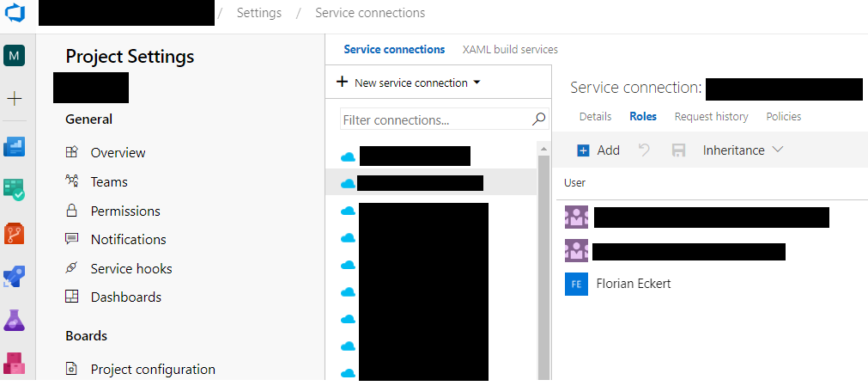Click the plus icon in left sidebar
Viewport: 868px width, 392px height.
(x=15, y=99)
